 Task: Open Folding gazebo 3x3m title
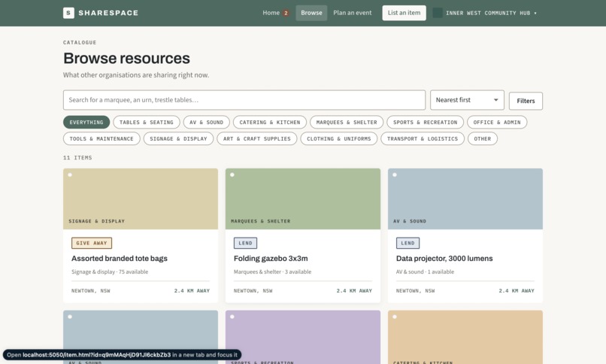click(x=271, y=259)
